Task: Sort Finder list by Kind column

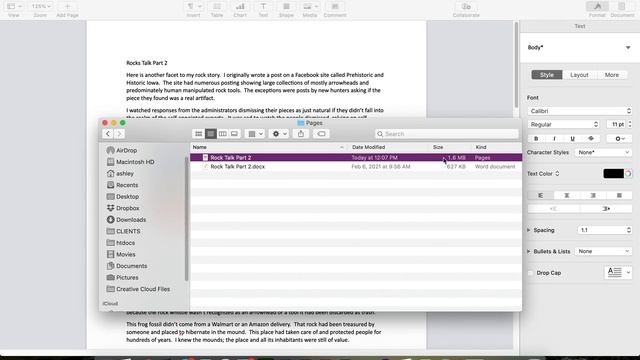Action: point(497,147)
